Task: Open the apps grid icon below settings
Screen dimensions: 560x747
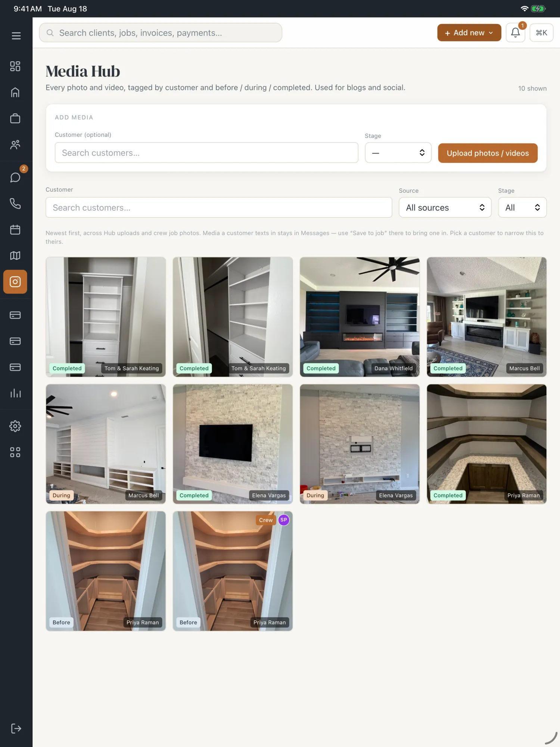Action: pyautogui.click(x=15, y=452)
